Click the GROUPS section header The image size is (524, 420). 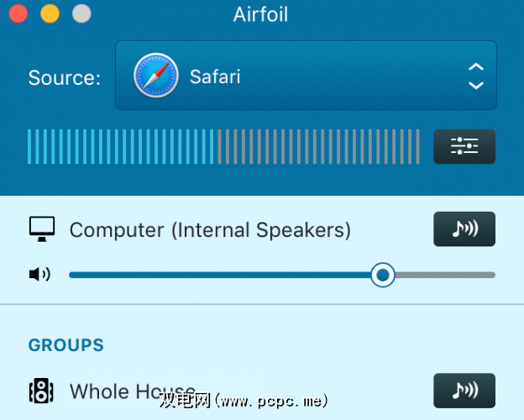pyautogui.click(x=66, y=345)
